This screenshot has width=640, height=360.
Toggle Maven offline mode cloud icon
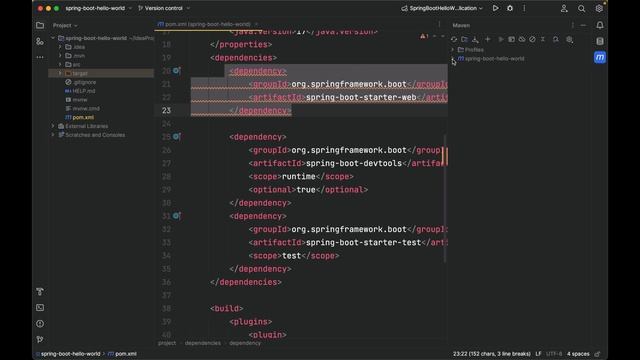click(522, 39)
